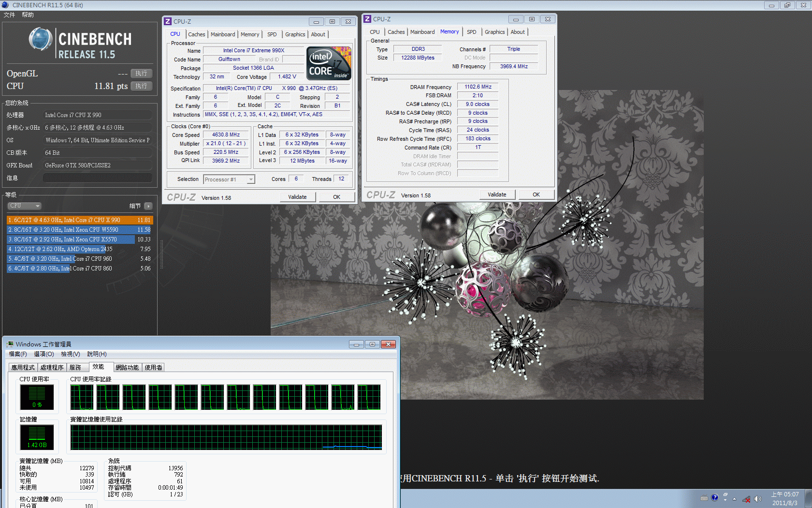Open the Task Manager 選項(O) menu

(x=44, y=354)
